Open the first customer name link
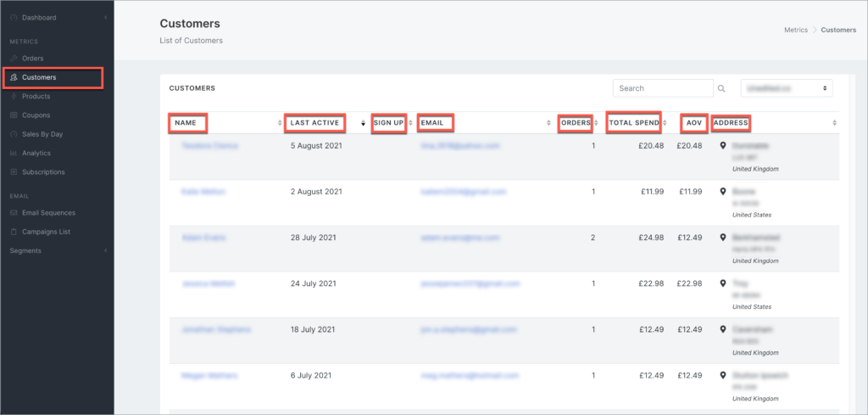 coord(209,146)
